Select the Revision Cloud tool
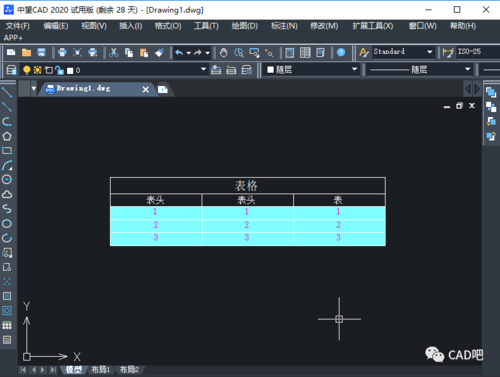Viewport: 500px width, 377px height. 7,194
